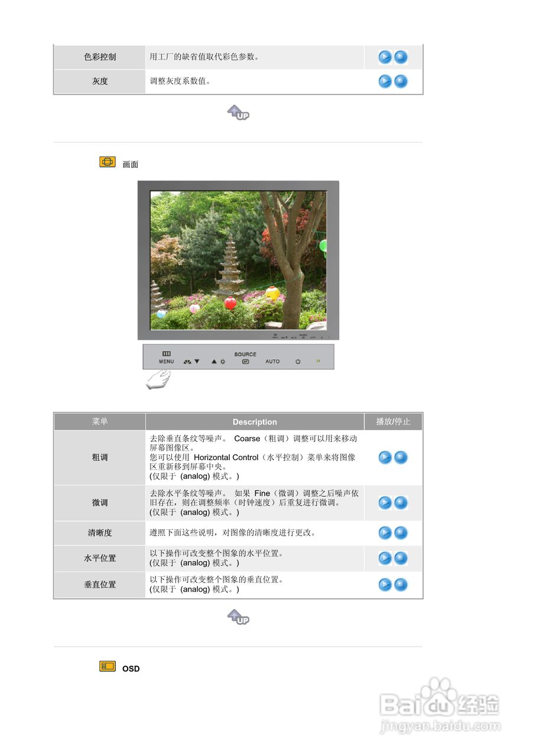Click the 粗调 row label
The width and height of the screenshot is (534, 756).
pyautogui.click(x=100, y=457)
